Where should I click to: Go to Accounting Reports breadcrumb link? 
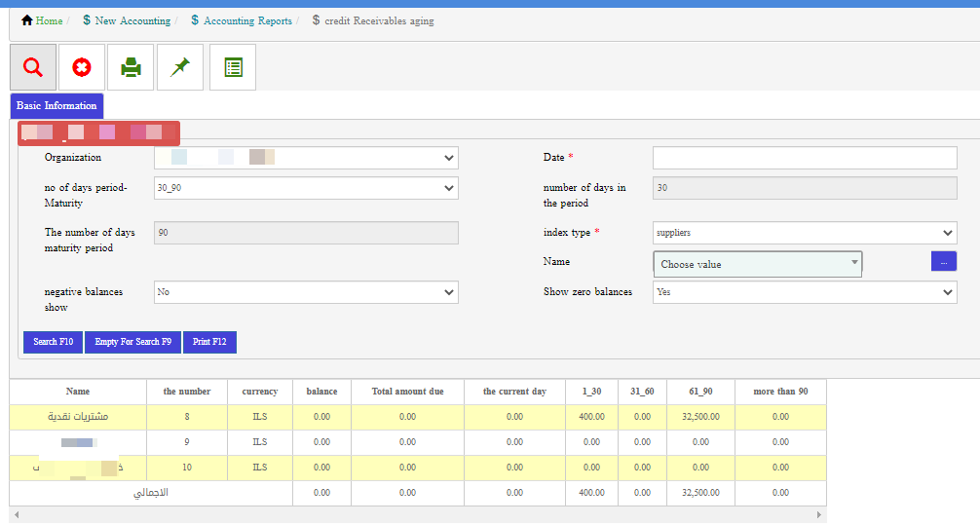tap(247, 20)
